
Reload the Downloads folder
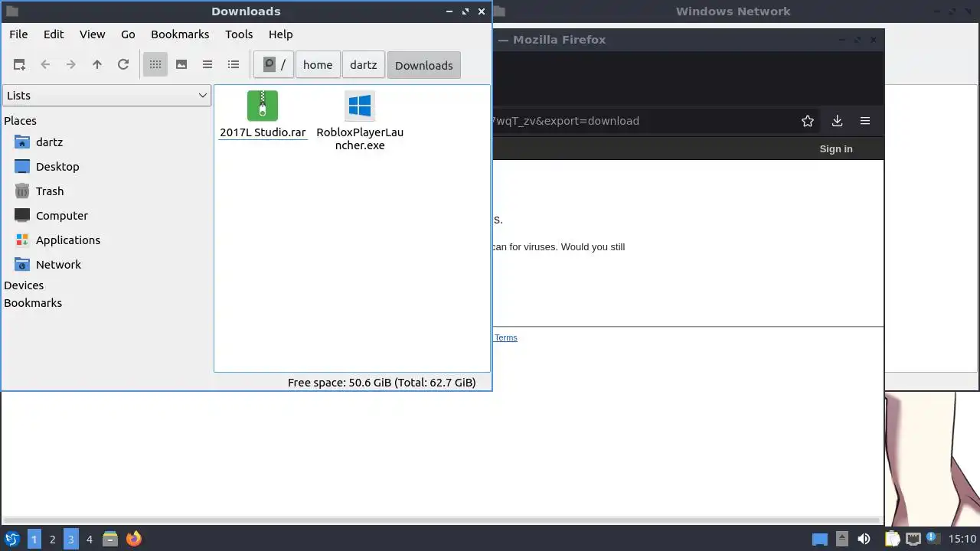[123, 65]
